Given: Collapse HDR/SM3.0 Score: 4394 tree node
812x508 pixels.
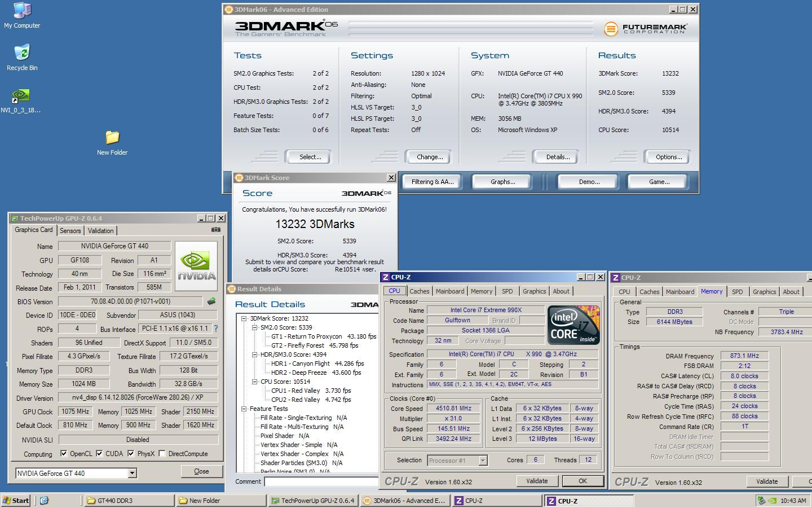Looking at the screenshot, I should coord(255,354).
